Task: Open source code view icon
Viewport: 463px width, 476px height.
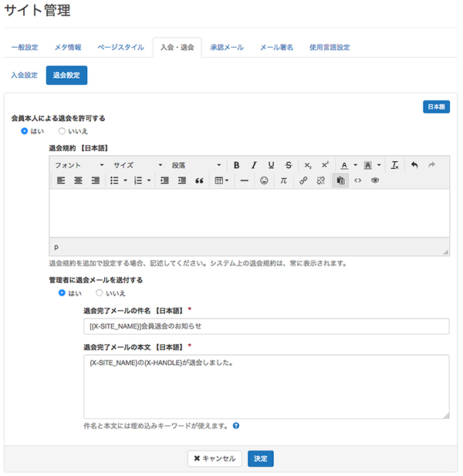Action: tap(357, 181)
